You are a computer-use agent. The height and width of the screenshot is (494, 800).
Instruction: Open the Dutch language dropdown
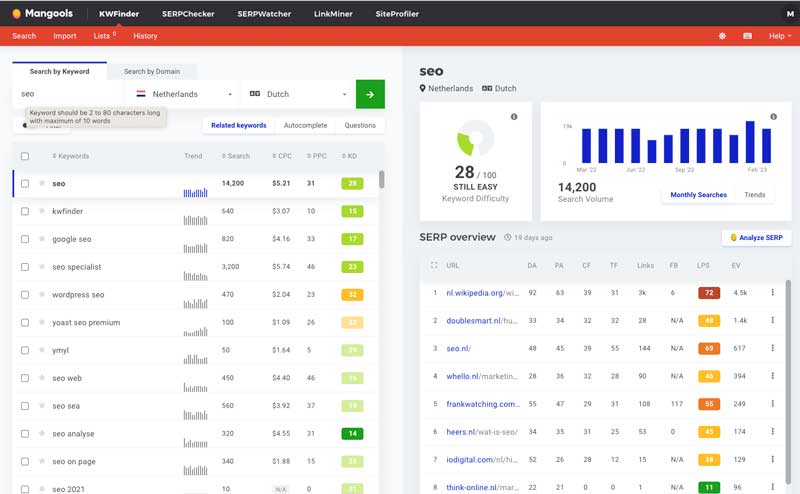point(298,94)
